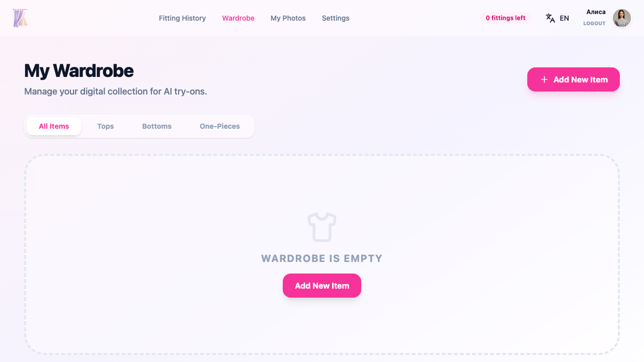The width and height of the screenshot is (644, 362).
Task: Click the LOGOUT link
Action: 594,23
